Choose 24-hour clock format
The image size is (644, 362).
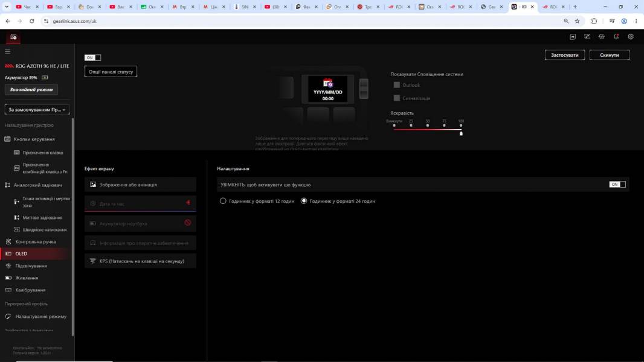[304, 201]
